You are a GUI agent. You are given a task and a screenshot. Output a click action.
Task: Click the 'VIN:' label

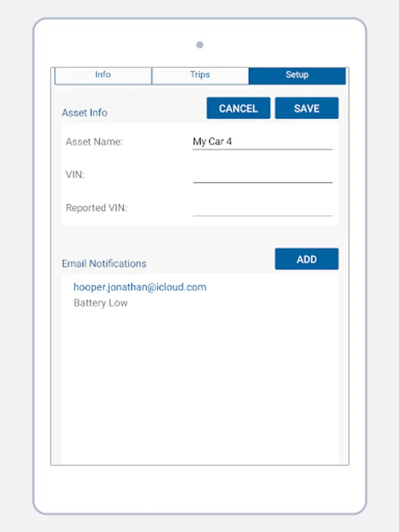click(x=75, y=175)
